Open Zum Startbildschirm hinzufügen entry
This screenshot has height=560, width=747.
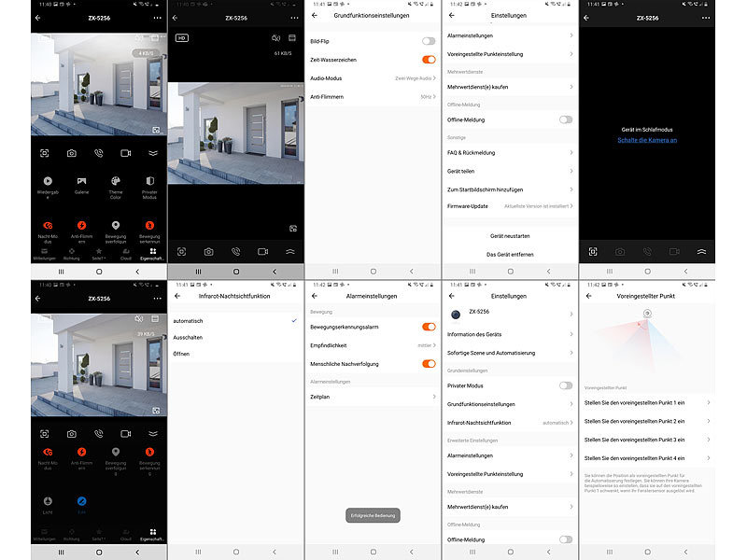point(510,189)
